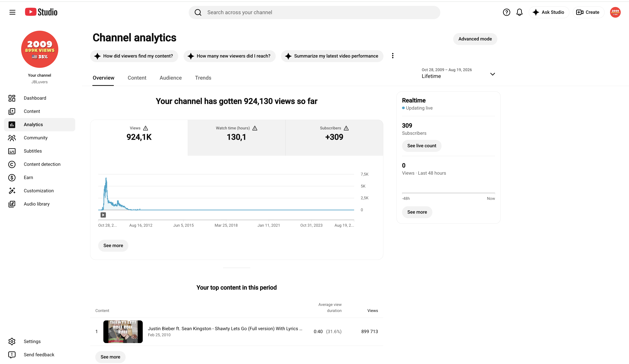Switch to the Content tab
629x364 pixels.
[x=137, y=78]
